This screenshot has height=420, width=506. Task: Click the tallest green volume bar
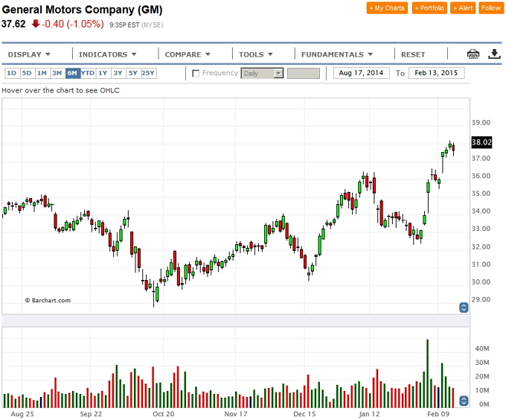pos(428,374)
